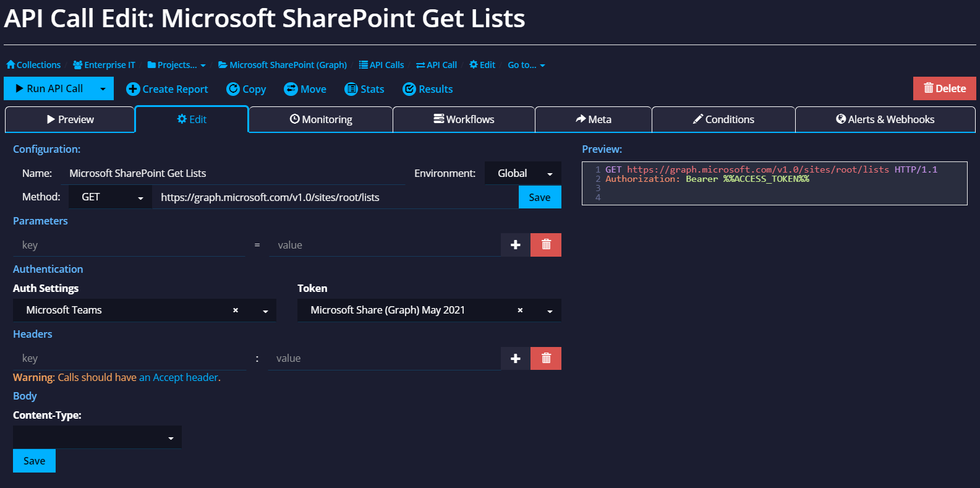Click the red Delete button
Viewport: 980px width, 488px height.
tap(944, 88)
